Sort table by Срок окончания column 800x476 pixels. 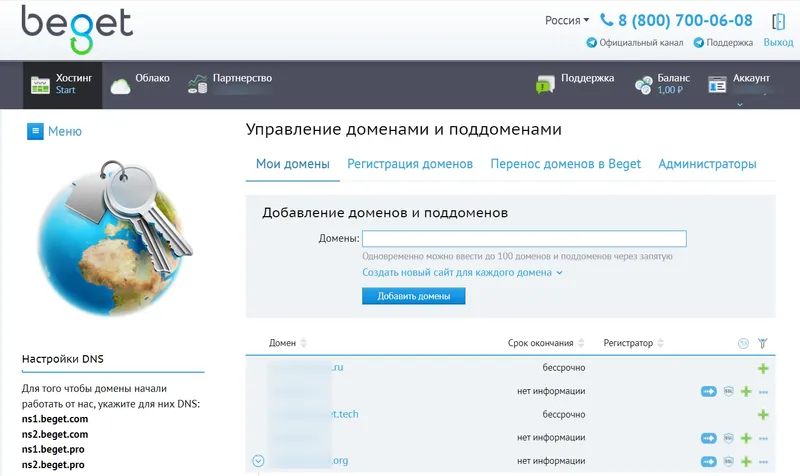[546, 343]
